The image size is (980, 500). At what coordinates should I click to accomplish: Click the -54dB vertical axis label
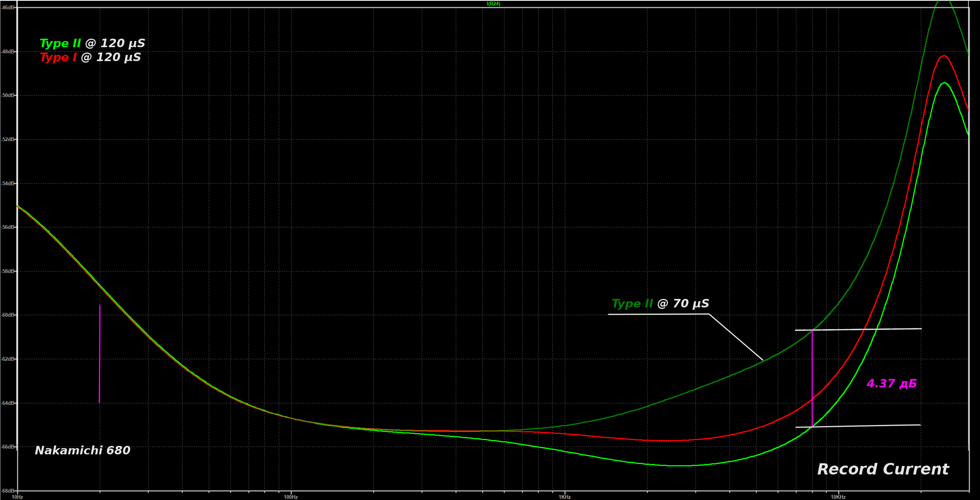[x=8, y=183]
